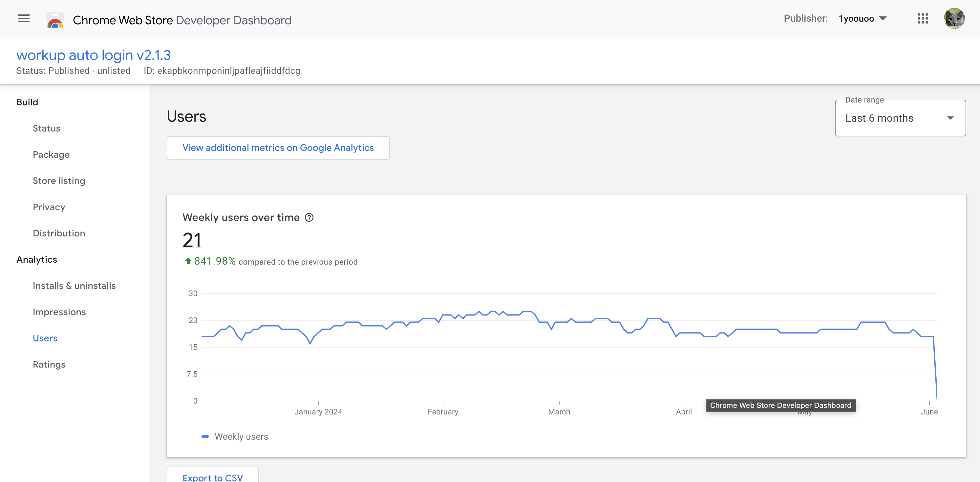Open the Store listing section
Screen dimensions: 980x482
pos(59,181)
